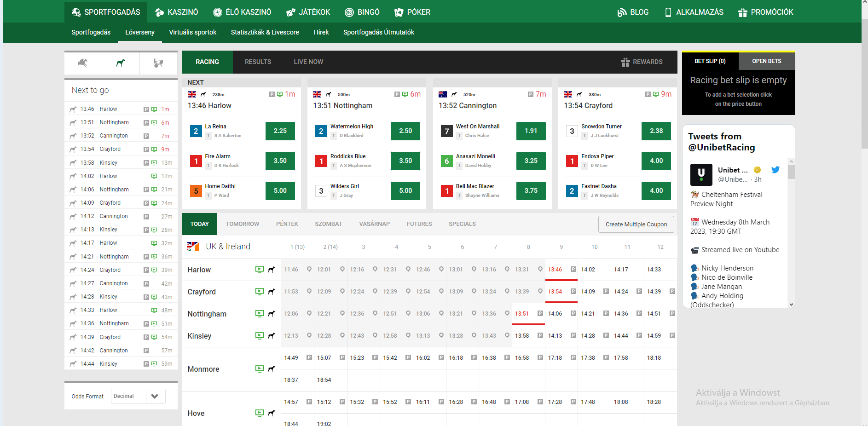Click the Twitter bird icon in tweets widget
The height and width of the screenshot is (426, 868).
click(x=775, y=170)
